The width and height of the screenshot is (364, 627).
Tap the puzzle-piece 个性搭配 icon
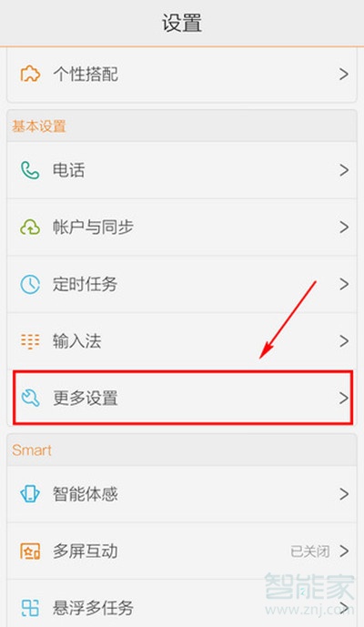pos(30,75)
